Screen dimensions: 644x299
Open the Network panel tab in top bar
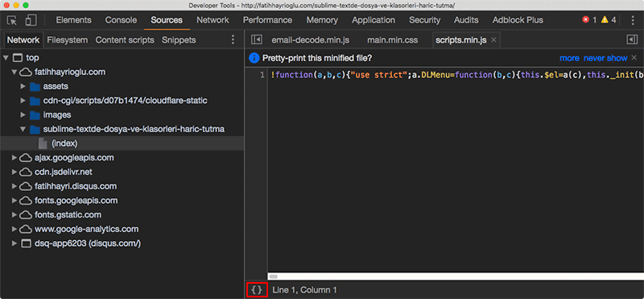(213, 20)
